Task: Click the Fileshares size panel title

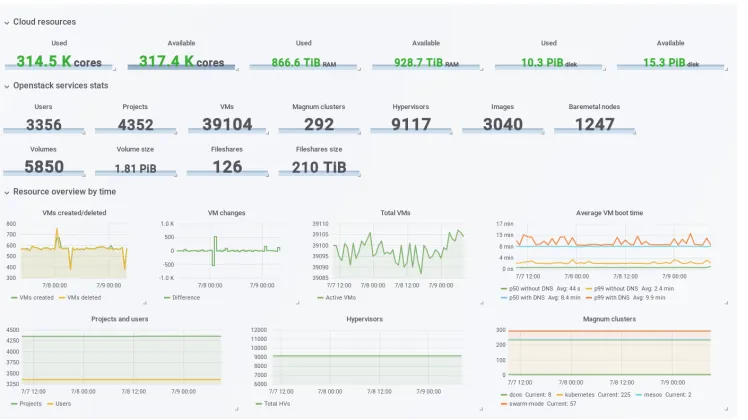Action: [x=319, y=149]
